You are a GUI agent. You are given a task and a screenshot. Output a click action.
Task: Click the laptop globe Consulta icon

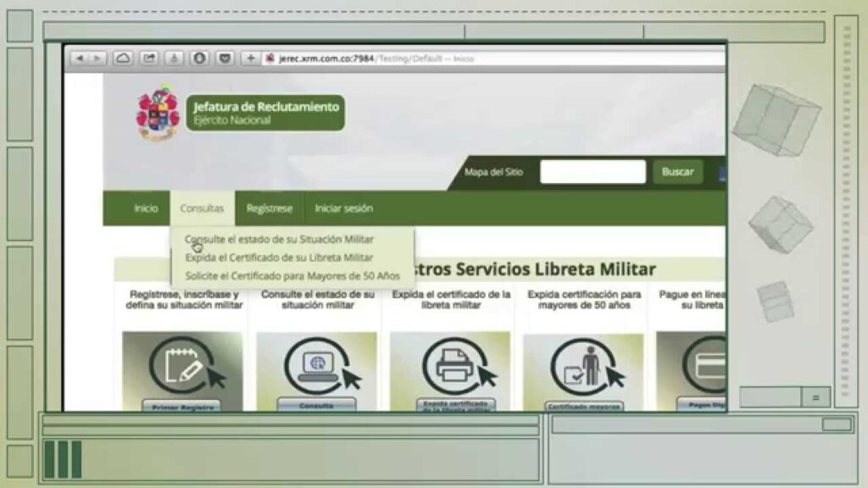pos(316,366)
